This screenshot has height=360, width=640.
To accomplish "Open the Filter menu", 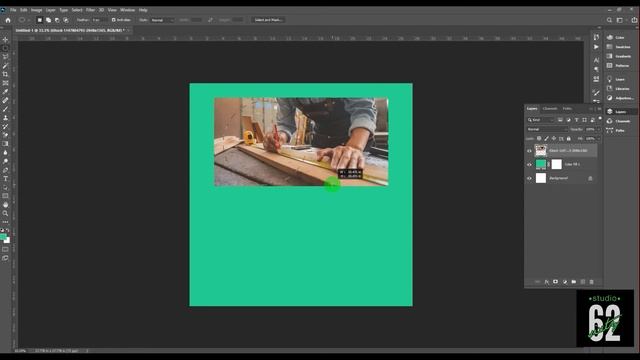I will (90, 10).
